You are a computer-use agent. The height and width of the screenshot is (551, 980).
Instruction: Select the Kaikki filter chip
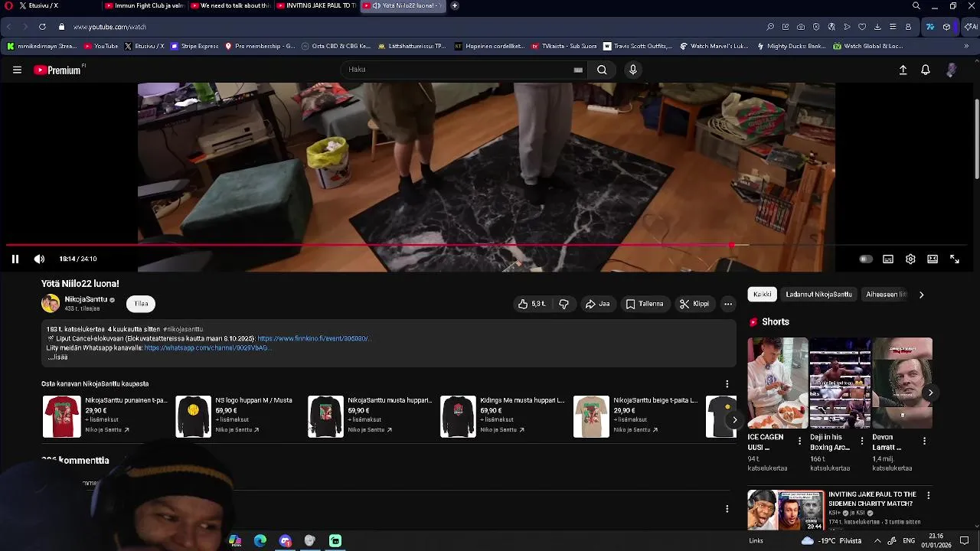(762, 295)
